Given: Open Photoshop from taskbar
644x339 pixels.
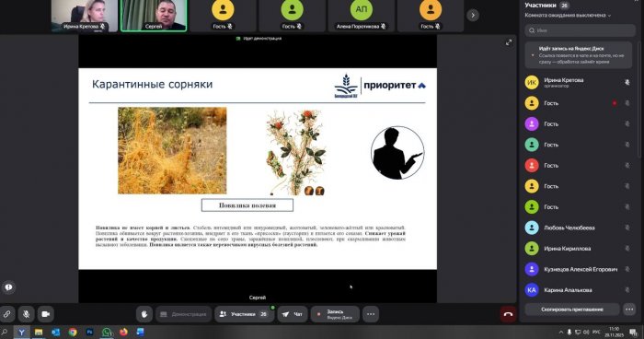Looking at the screenshot, I should click(89, 332).
